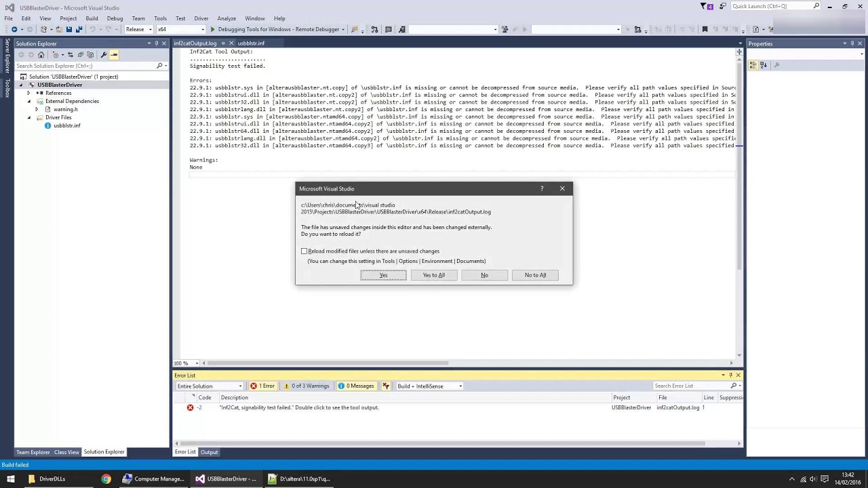This screenshot has height=488, width=868.
Task: Click Solution Explorer Sync with Active Document icon
Action: pyautogui.click(x=70, y=55)
